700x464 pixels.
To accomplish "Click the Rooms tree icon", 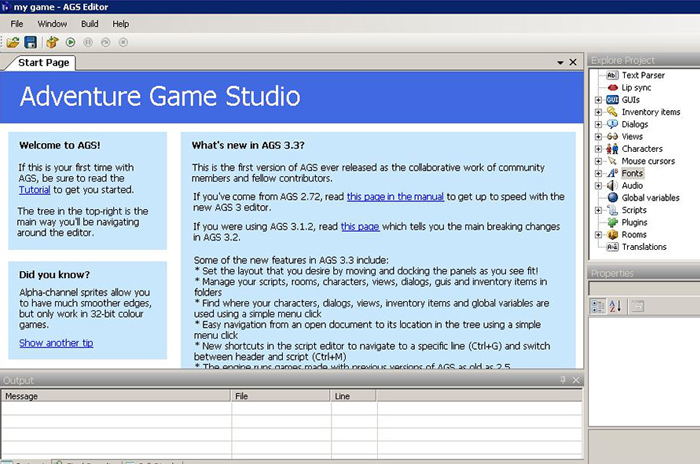I will 612,234.
